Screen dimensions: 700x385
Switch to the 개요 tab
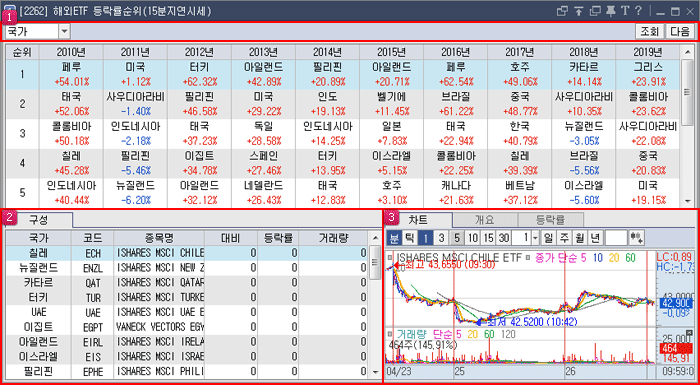click(484, 220)
